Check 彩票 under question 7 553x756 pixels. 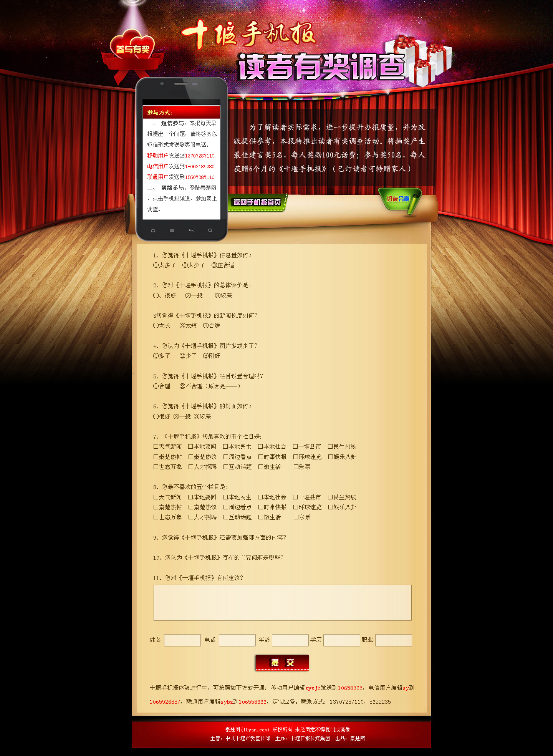pyautogui.click(x=296, y=467)
